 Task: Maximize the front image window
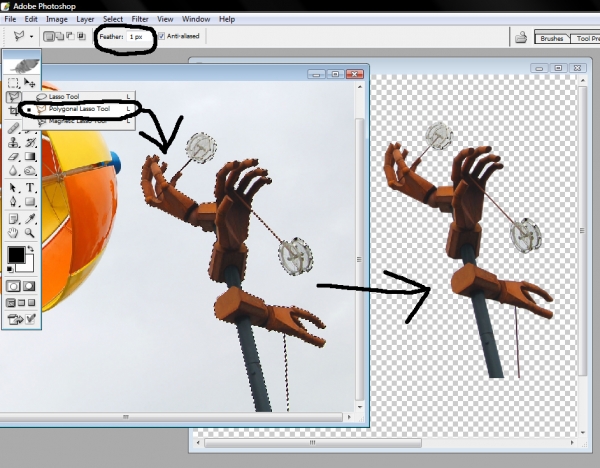click(335, 74)
